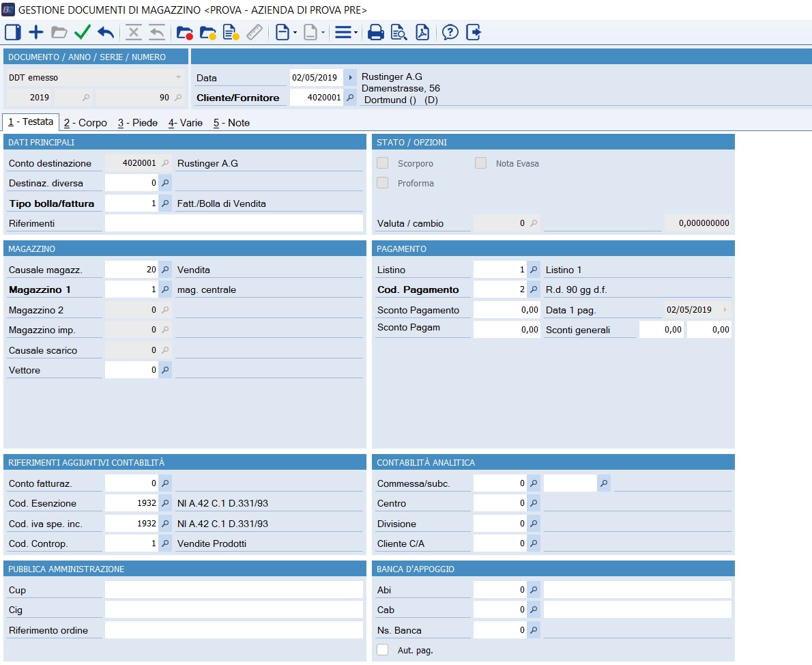This screenshot has height=665, width=812.
Task: Open the 3 - Piede tab
Action: coord(137,123)
